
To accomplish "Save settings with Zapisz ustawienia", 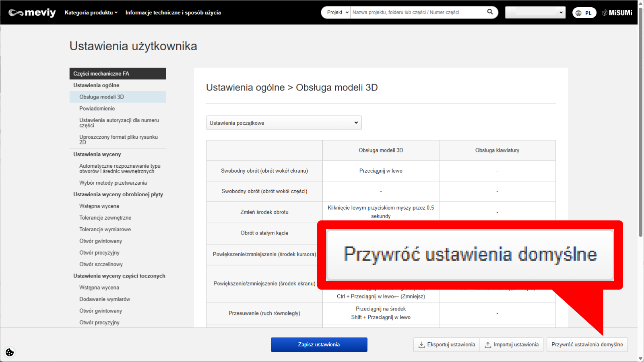I will [319, 345].
